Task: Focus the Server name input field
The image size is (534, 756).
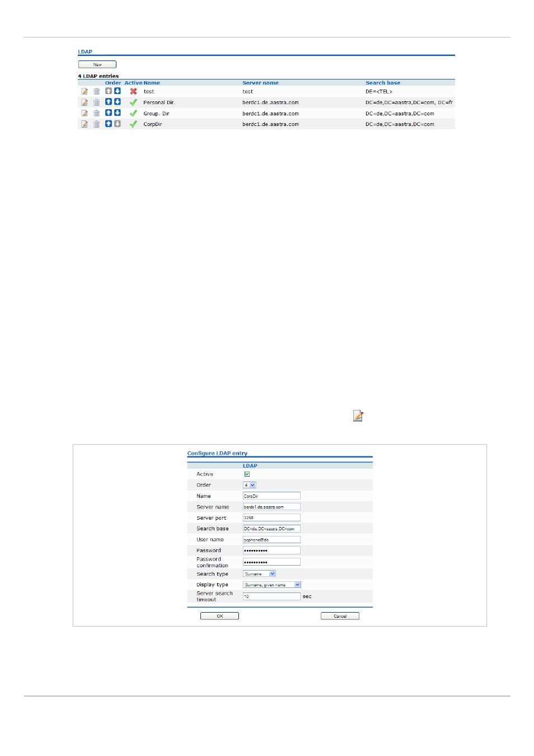Action: (x=271, y=507)
